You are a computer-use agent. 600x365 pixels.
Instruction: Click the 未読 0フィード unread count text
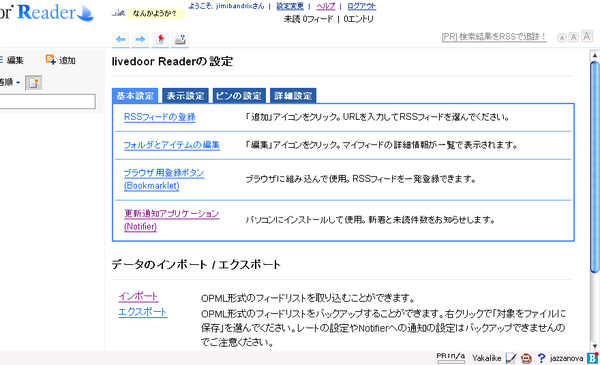[308, 19]
